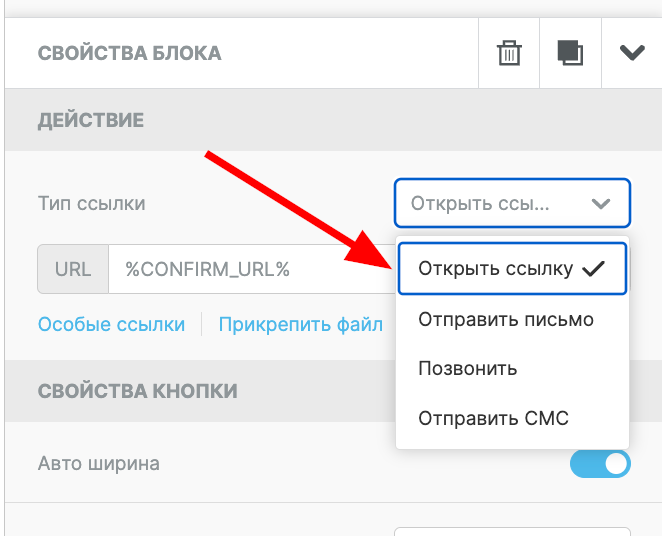The height and width of the screenshot is (536, 662).
Task: Click the checkmark beside Открыть ссылку
Action: [x=595, y=268]
